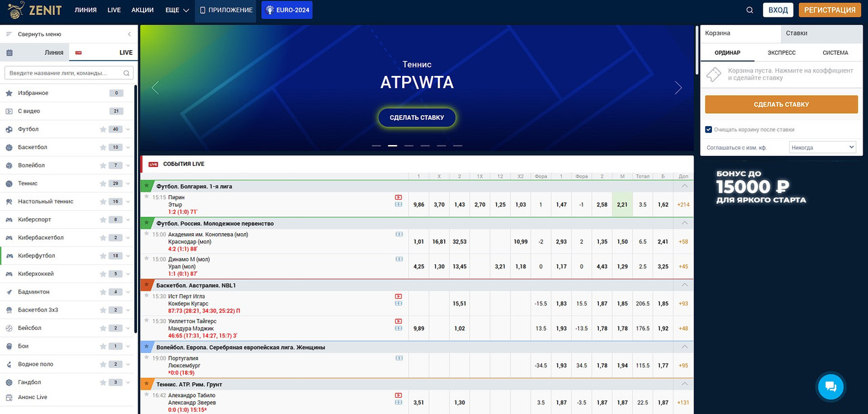Select 15,51 odds for Кокберн Кугарс
868x414 pixels.
point(460,304)
